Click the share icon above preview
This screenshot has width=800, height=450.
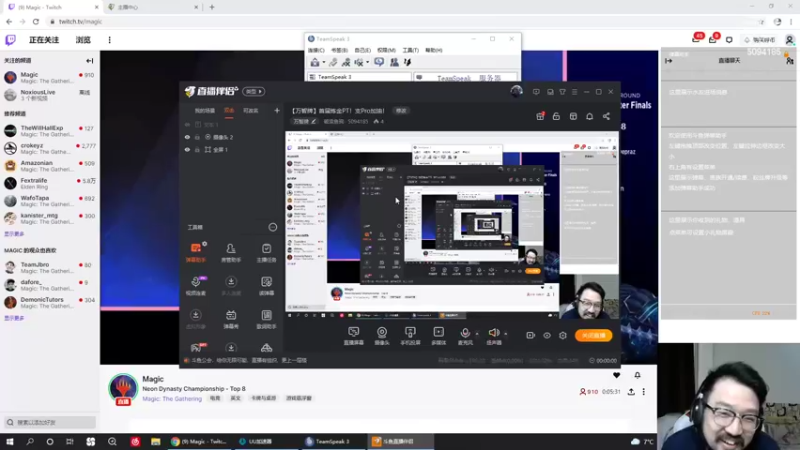coord(606,116)
